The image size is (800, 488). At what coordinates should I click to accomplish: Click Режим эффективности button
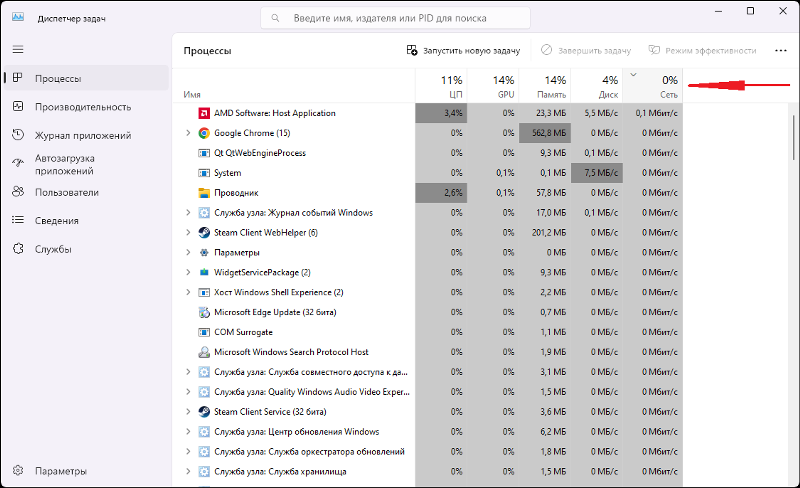click(x=702, y=51)
